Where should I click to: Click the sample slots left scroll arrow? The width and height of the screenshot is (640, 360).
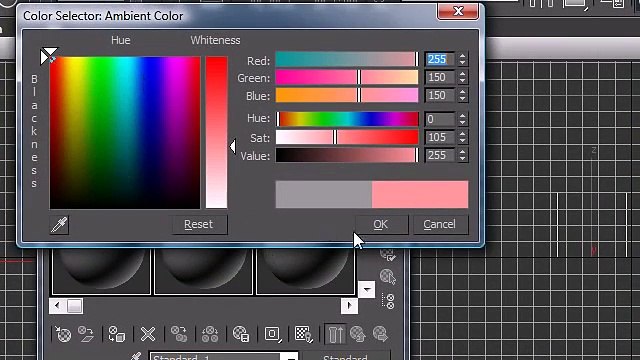coord(57,305)
